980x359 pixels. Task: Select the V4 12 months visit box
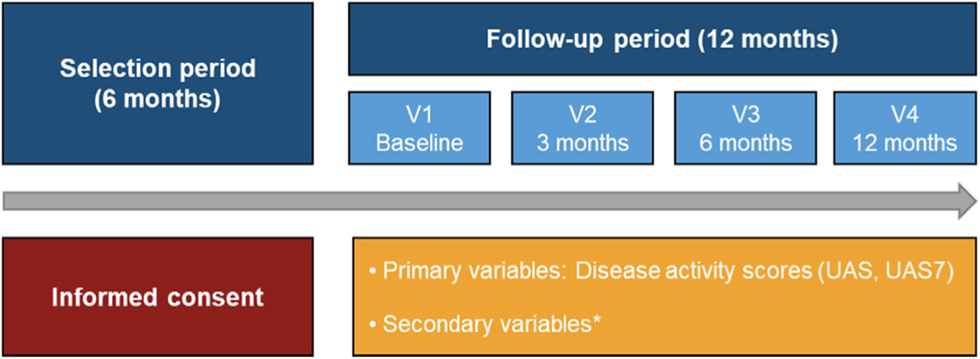(x=904, y=128)
